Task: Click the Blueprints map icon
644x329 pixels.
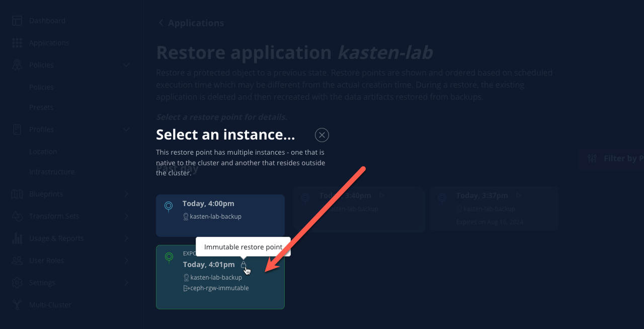Action: tap(17, 194)
